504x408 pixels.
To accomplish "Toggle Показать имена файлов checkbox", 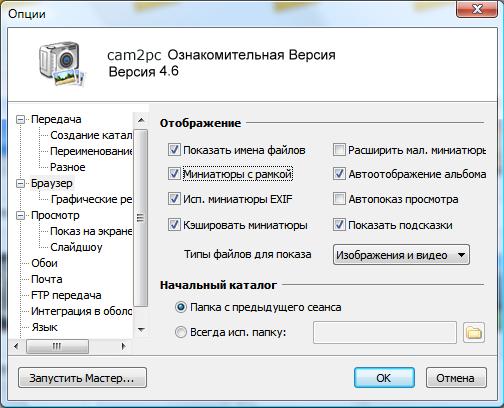I will click(x=174, y=150).
